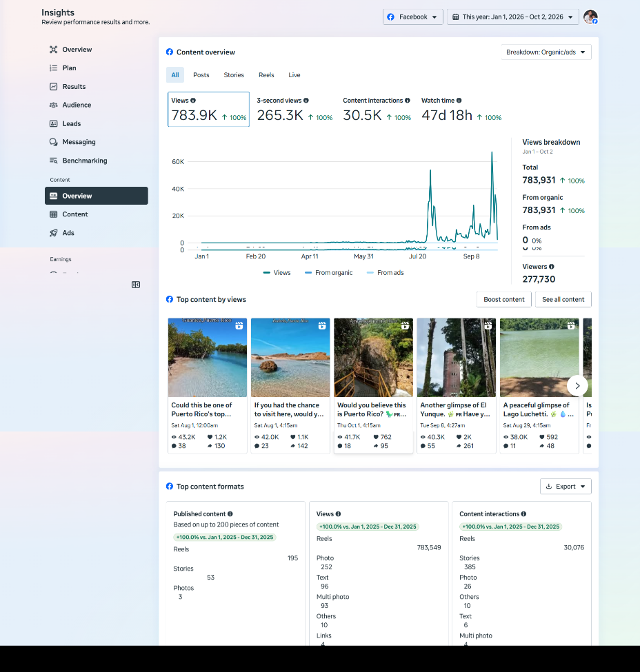Switch to the Posts tab
The width and height of the screenshot is (640, 672).
click(x=201, y=75)
